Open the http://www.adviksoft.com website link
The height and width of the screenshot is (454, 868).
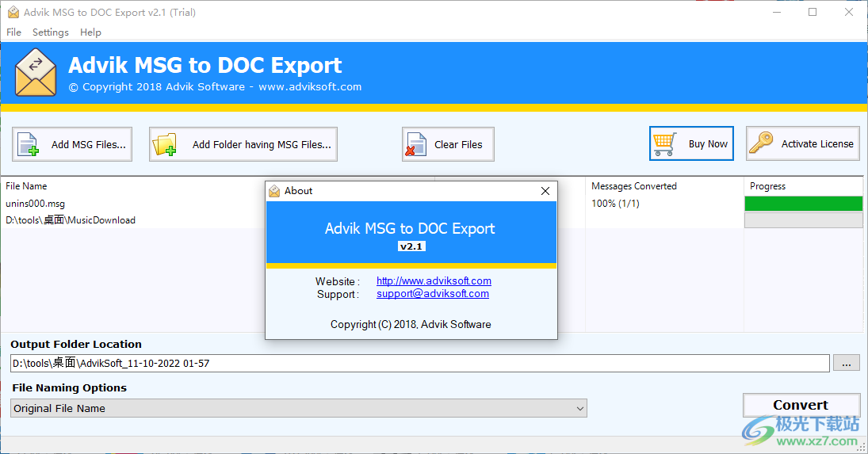[434, 281]
